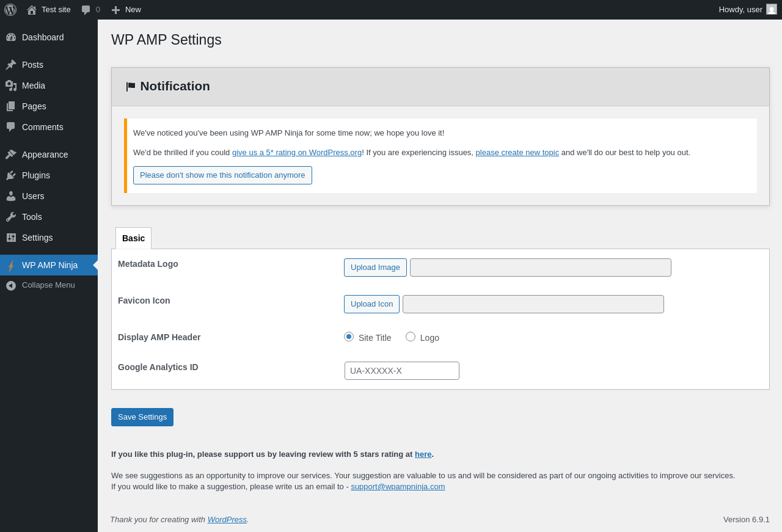This screenshot has height=532, width=782.
Task: Open the Plugins plug icon
Action: 11,175
